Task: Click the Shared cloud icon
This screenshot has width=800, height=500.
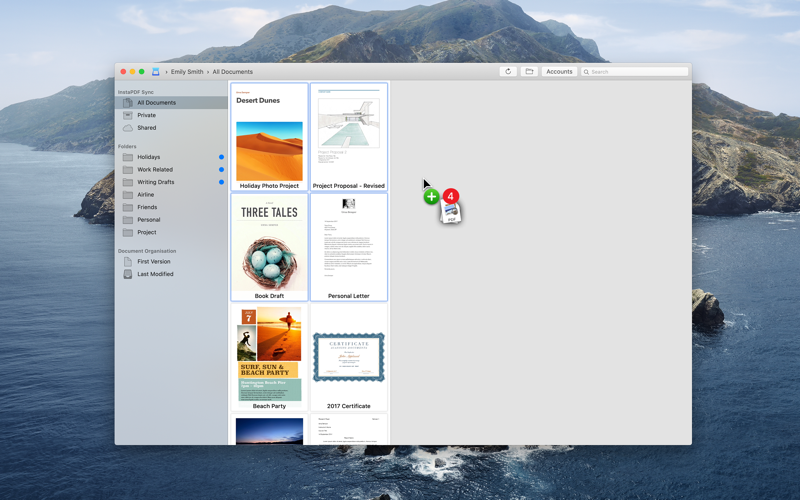Action: click(x=128, y=128)
